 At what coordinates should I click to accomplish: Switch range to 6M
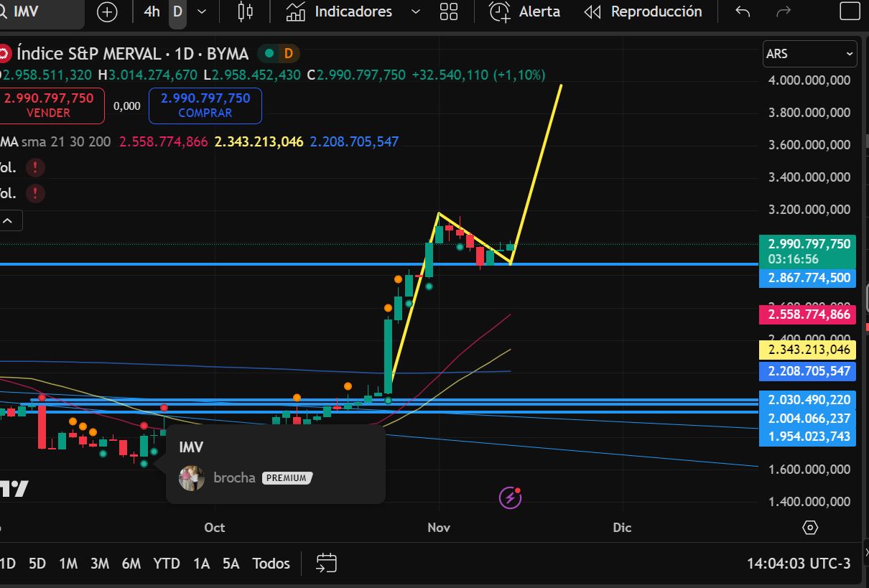tap(131, 564)
